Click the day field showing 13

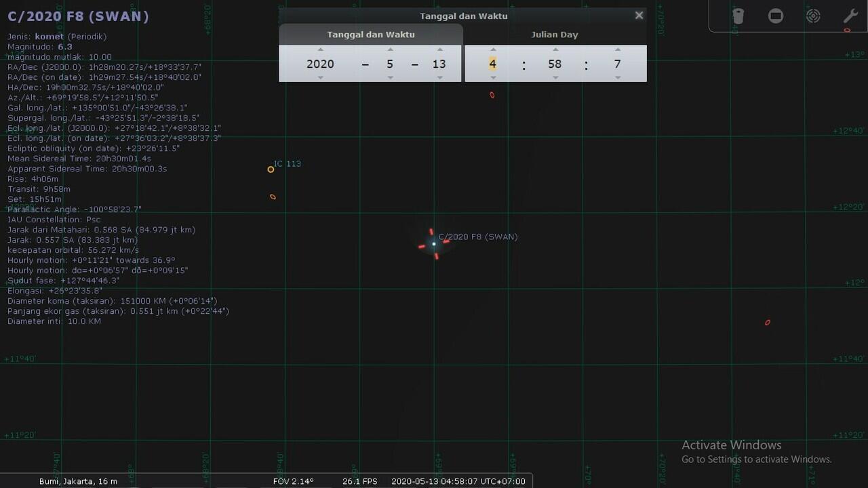click(x=439, y=64)
